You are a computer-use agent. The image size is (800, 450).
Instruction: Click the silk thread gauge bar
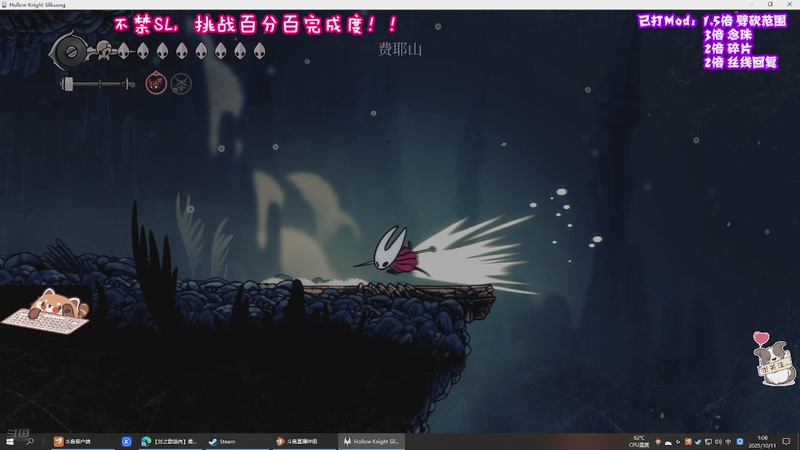click(x=97, y=84)
